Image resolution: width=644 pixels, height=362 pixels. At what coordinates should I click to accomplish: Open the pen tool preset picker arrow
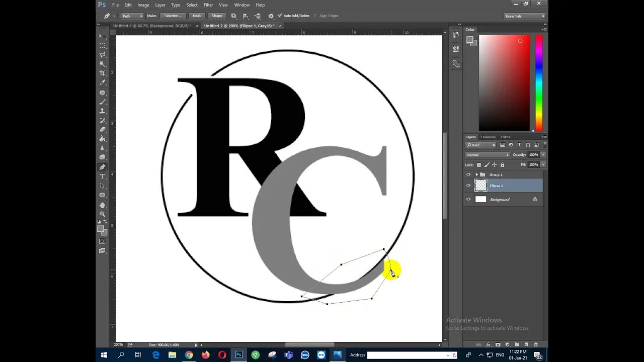coord(114,16)
